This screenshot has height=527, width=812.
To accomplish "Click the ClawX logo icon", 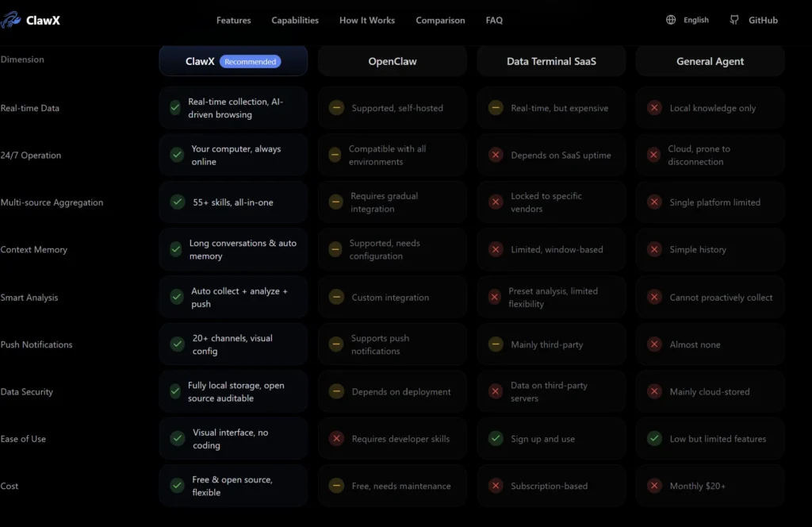I will 11,20.
